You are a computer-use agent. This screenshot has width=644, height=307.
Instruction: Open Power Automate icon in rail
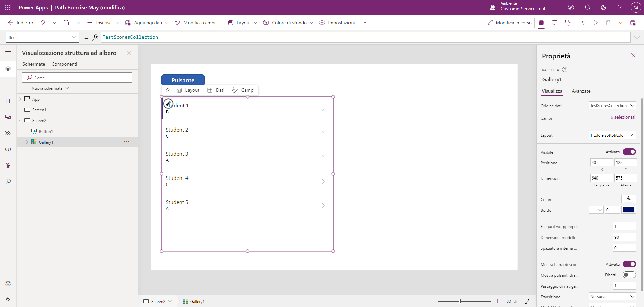pos(8,133)
